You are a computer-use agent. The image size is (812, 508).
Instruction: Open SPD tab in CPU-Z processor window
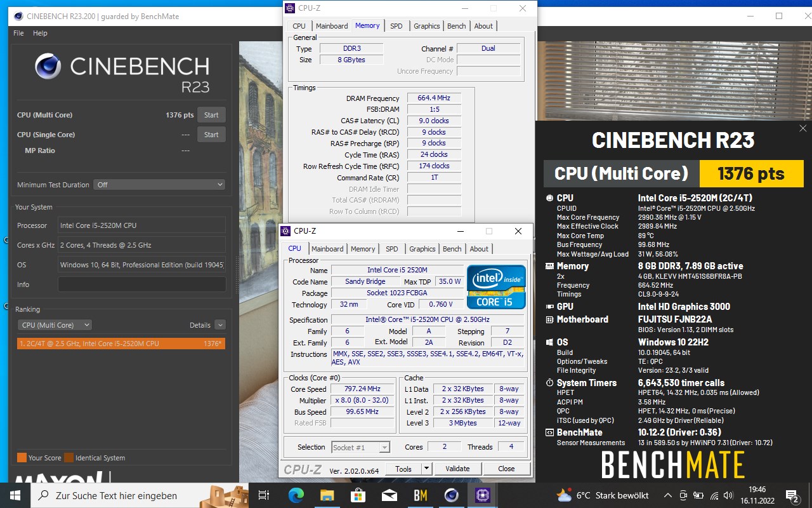click(x=391, y=249)
